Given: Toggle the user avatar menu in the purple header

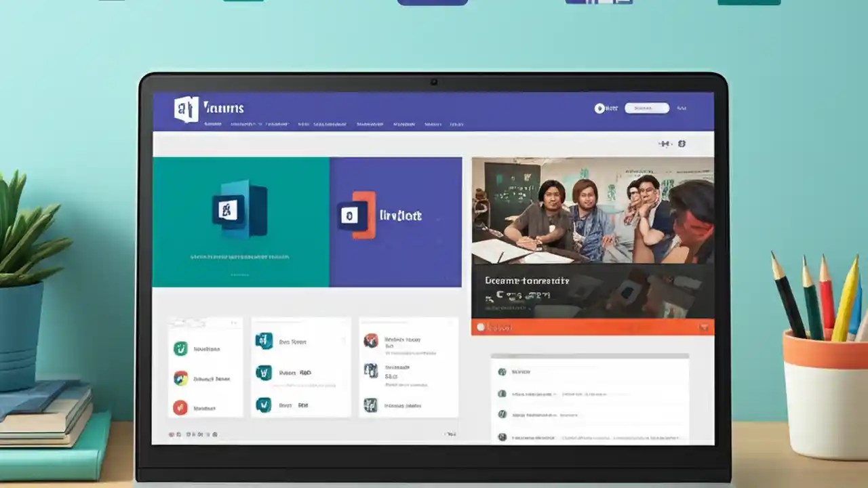Looking at the screenshot, I should pos(599,108).
